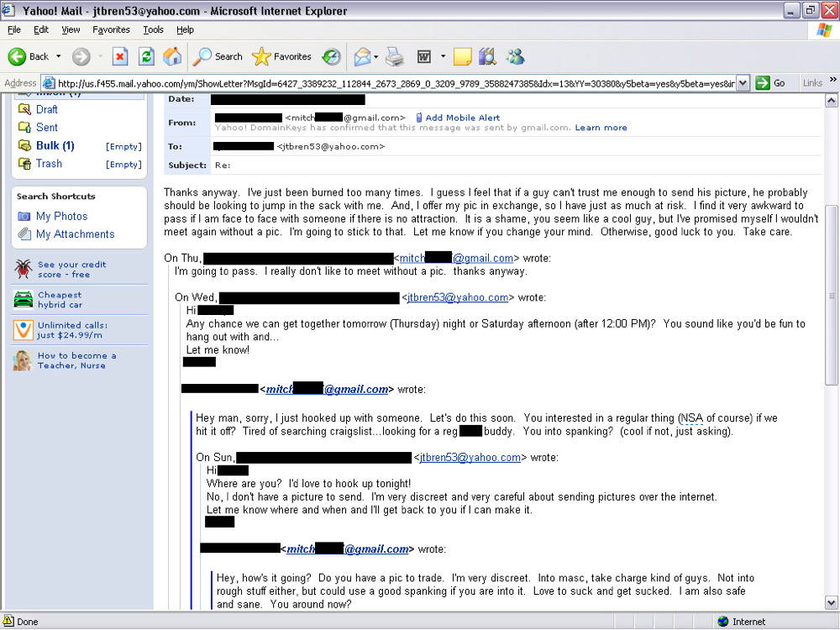
Task: Open 'Cheapest hybrid car' ad link
Action: 60,300
